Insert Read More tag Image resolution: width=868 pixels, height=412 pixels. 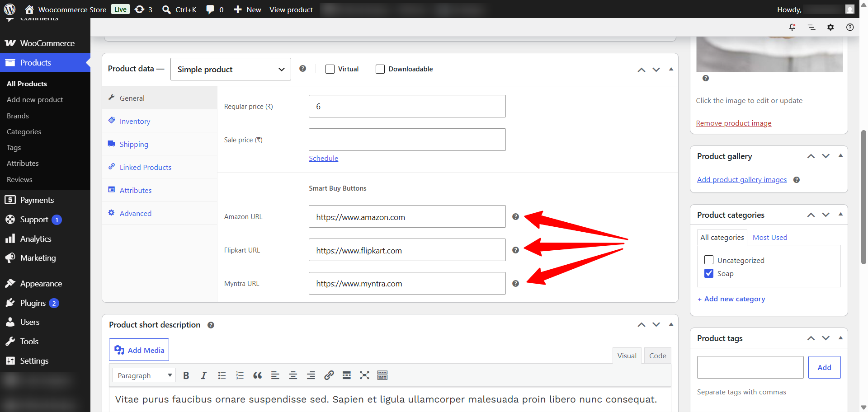point(347,375)
